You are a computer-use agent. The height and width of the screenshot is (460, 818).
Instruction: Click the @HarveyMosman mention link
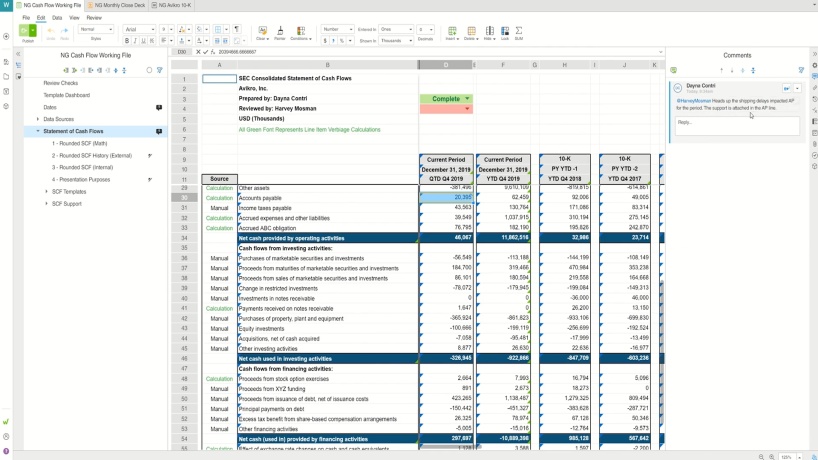pyautogui.click(x=694, y=101)
